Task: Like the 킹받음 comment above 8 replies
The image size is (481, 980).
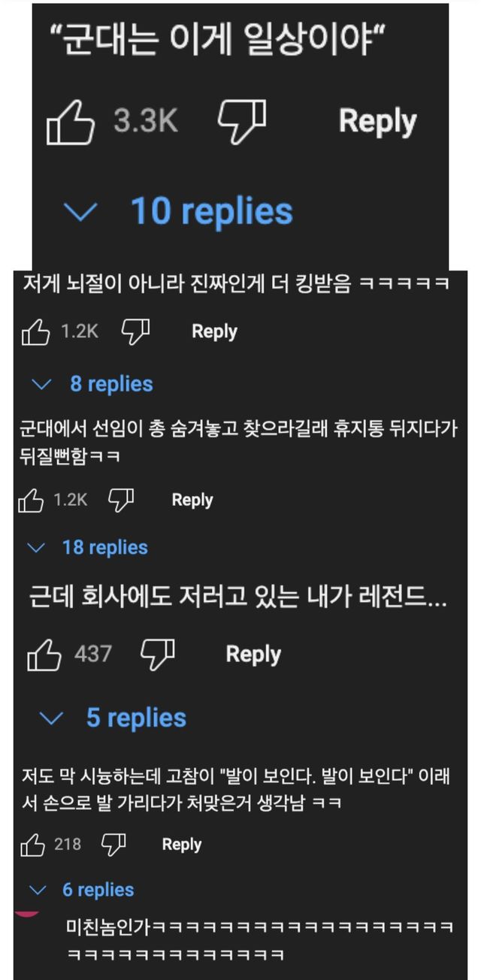Action: pyautogui.click(x=35, y=331)
